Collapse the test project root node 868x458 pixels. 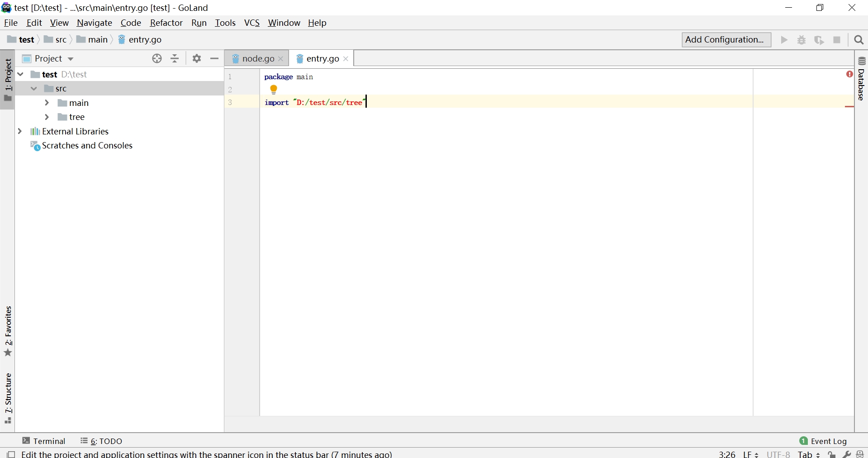coord(20,74)
